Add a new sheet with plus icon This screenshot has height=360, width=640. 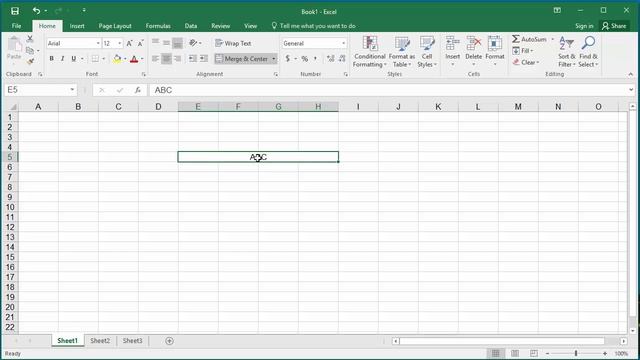pyautogui.click(x=169, y=341)
